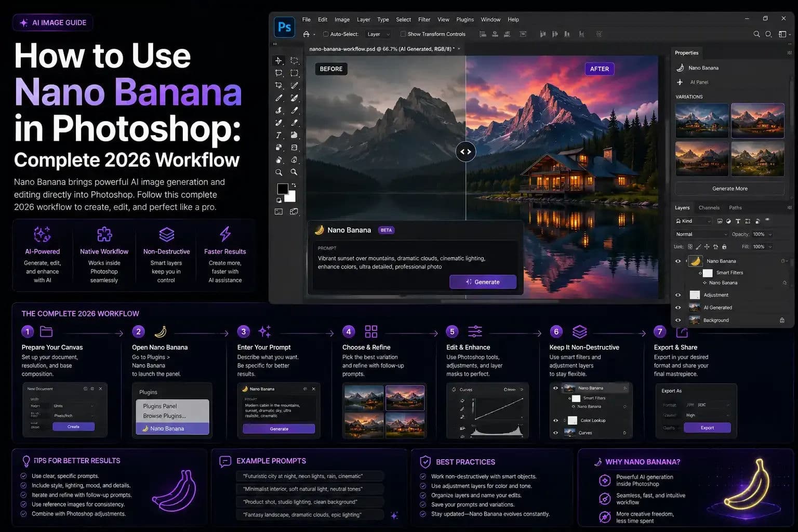798x532 pixels.
Task: Click the lock transparent pixels icon
Action: (x=690, y=247)
